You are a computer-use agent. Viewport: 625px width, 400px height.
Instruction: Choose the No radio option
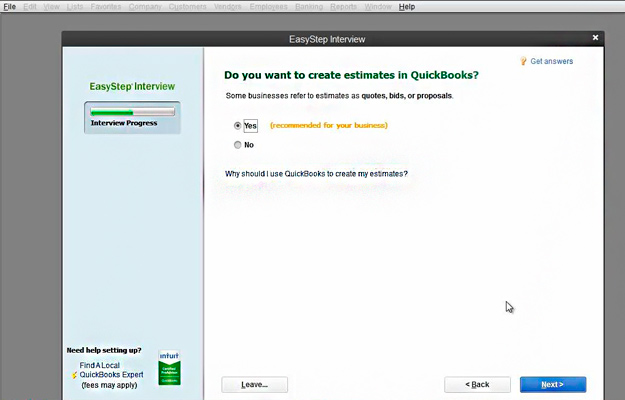point(238,145)
